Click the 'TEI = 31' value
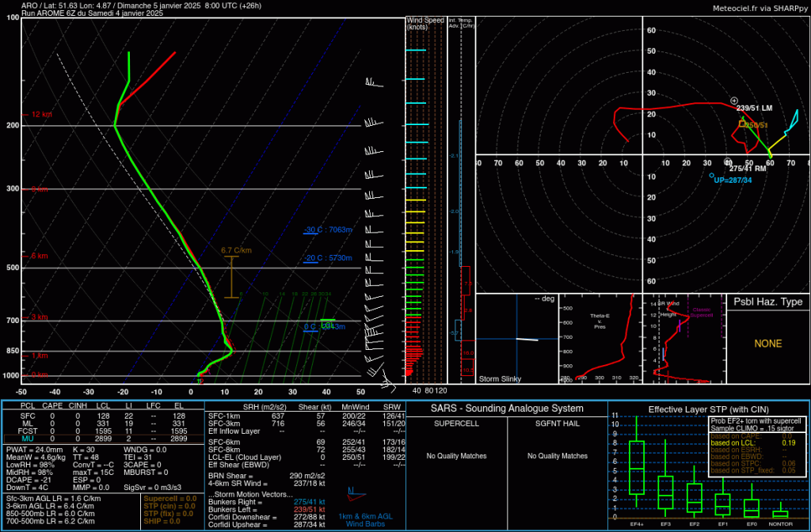The width and height of the screenshot is (811, 532). pyautogui.click(x=137, y=458)
